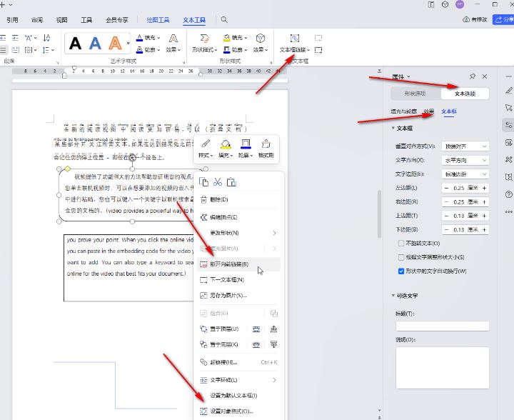The image size is (514, 420).
Task: Click the increase indent icon in the ribbon
Action: [15, 38]
